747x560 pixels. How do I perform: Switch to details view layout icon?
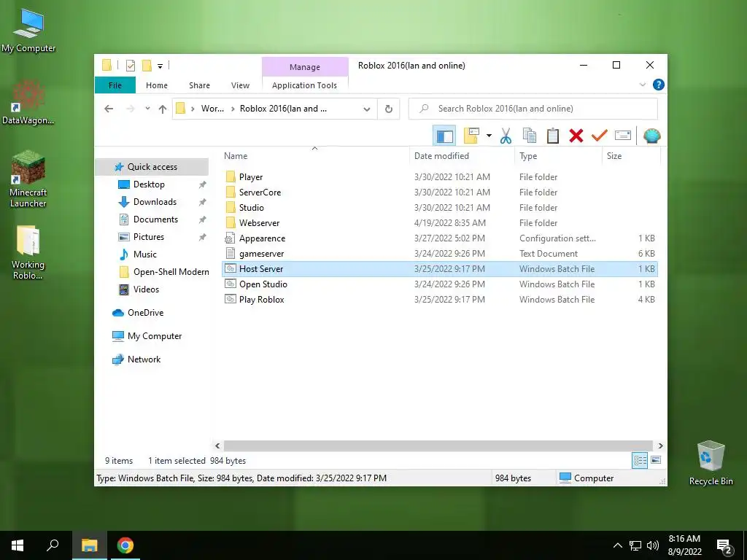click(x=640, y=460)
